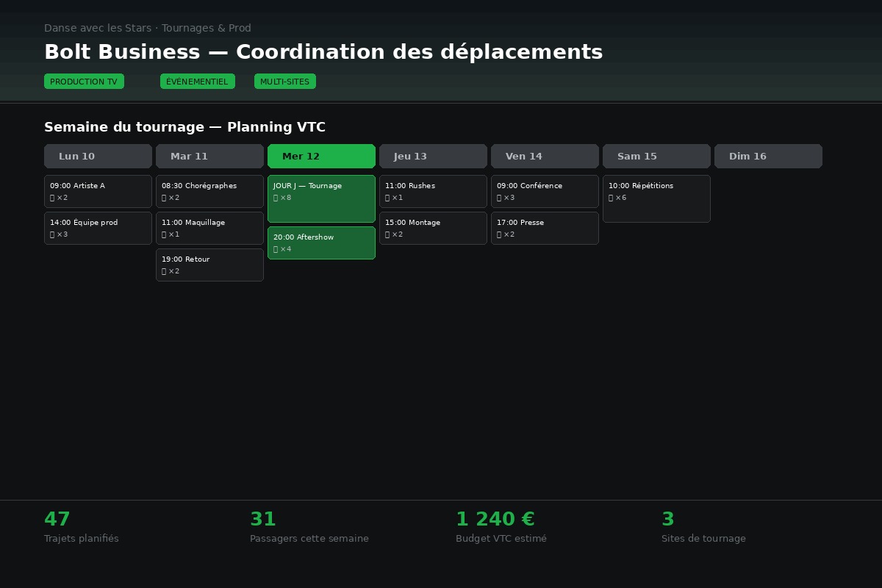
Task: Select the passenger icon on 11:00 Rushes
Action: [387, 198]
